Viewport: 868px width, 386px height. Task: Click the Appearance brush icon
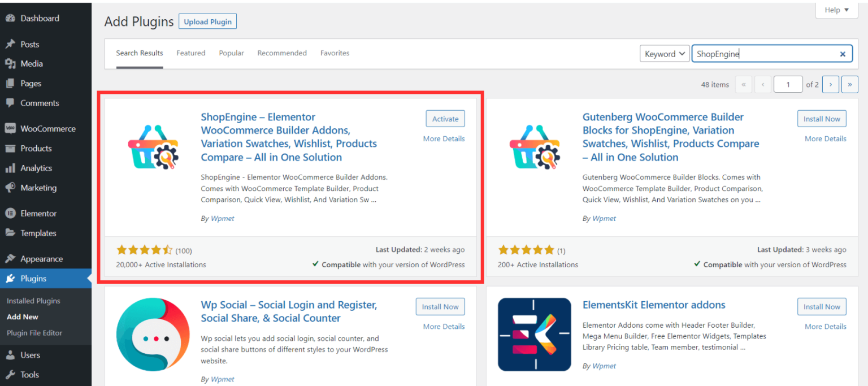tap(11, 258)
